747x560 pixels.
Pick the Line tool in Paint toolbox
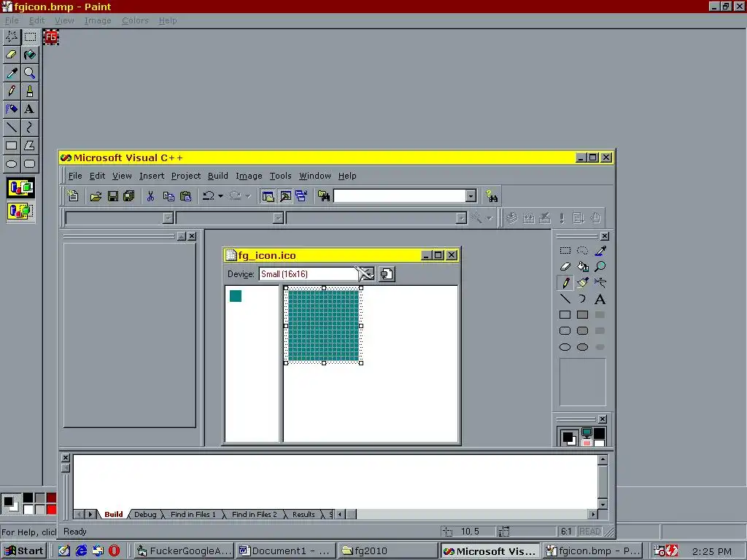pos(12,127)
